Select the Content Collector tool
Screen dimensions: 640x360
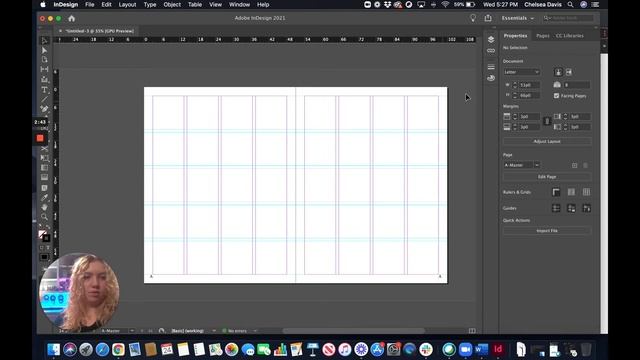44,80
